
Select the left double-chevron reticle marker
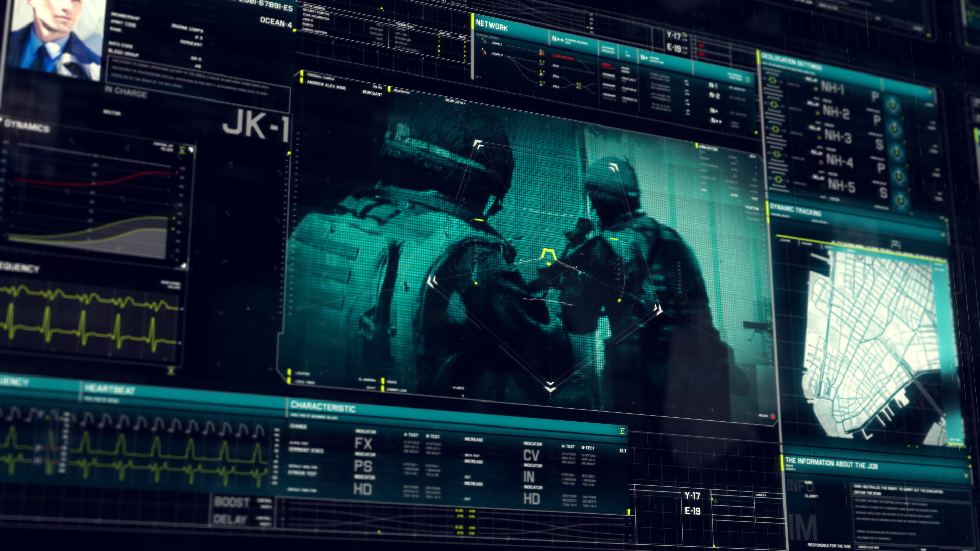click(x=432, y=282)
